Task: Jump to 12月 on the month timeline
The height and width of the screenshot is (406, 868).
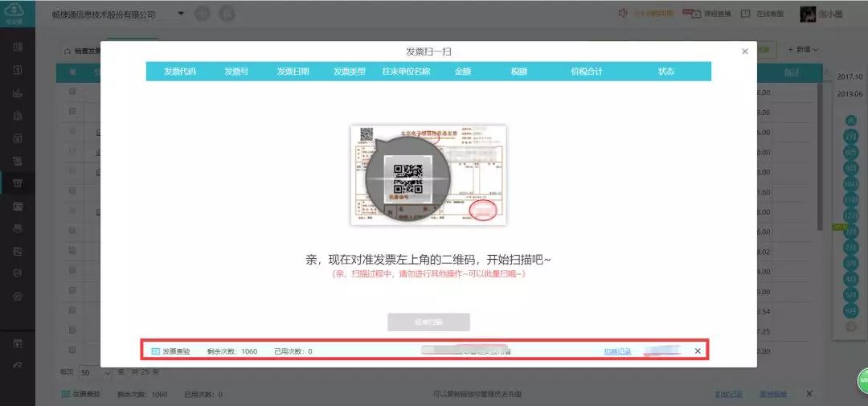Action: [851, 215]
